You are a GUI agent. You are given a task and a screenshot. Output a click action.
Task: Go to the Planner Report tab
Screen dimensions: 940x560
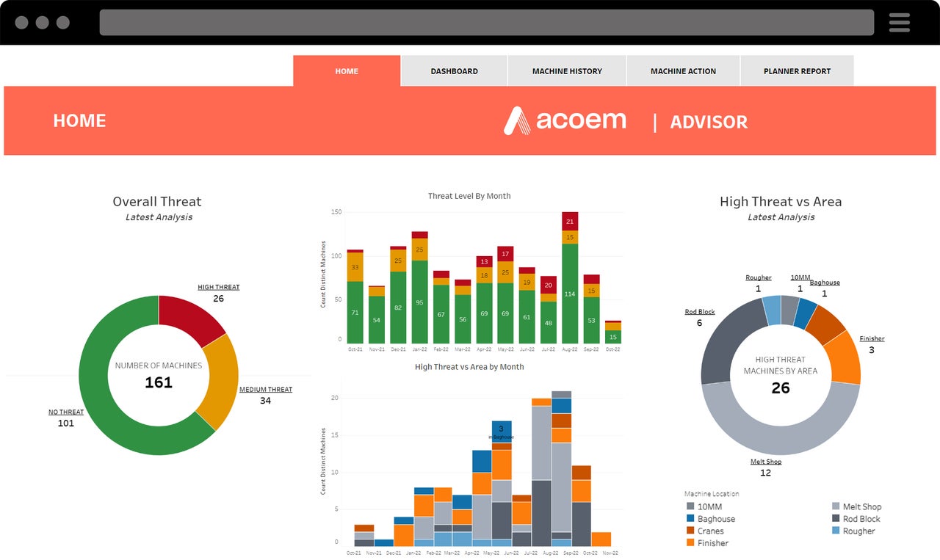(797, 71)
